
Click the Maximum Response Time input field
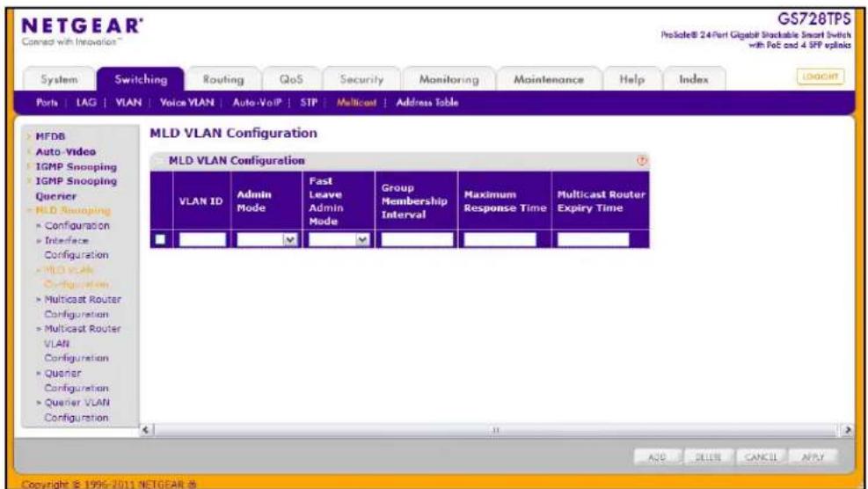pos(500,239)
